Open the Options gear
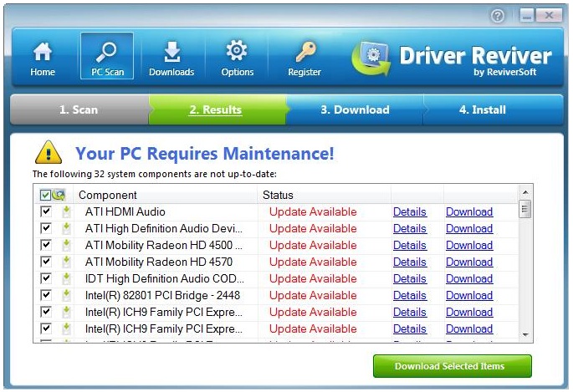573x392 pixels. pyautogui.click(x=238, y=57)
